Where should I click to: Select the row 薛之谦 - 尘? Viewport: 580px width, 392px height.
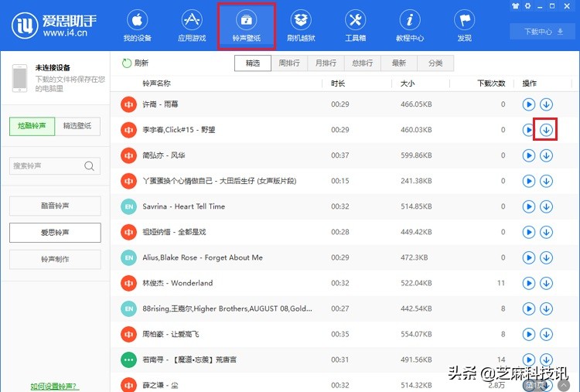[x=345, y=384]
